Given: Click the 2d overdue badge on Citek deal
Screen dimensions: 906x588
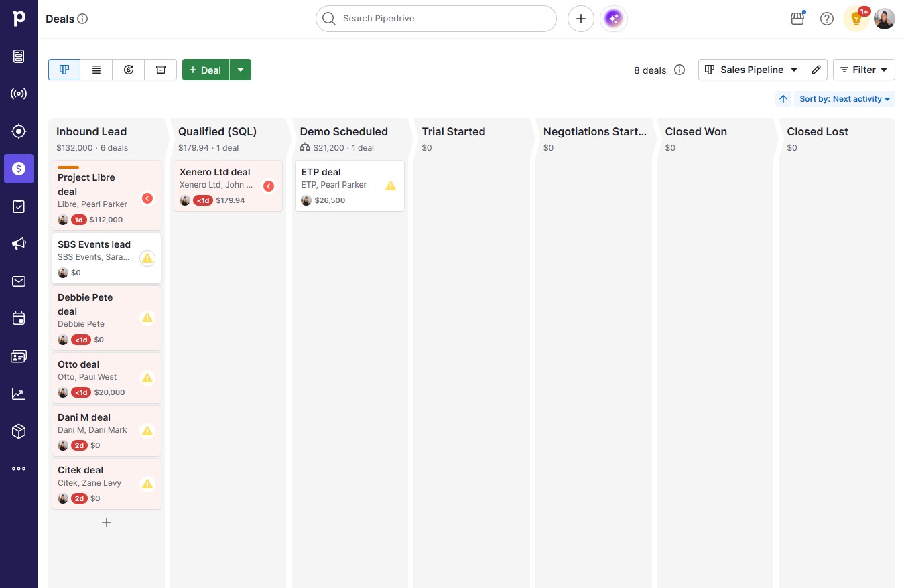Looking at the screenshot, I should (x=80, y=498).
